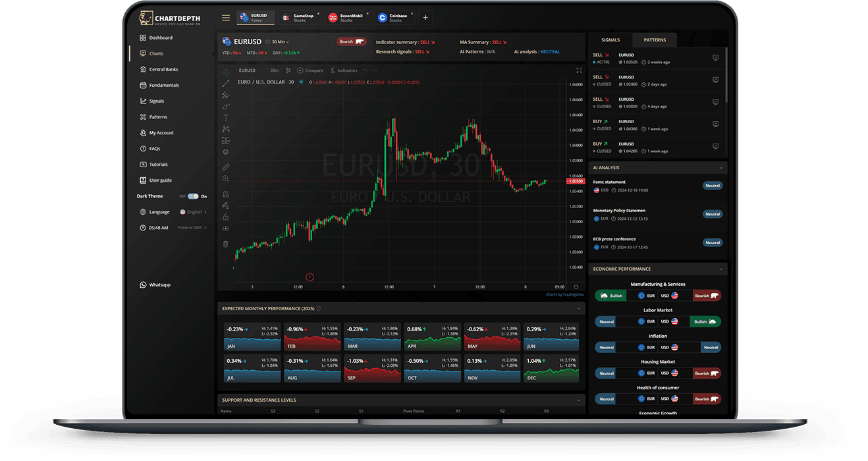
Task: Click the signals list scrollbar
Action: [726, 74]
